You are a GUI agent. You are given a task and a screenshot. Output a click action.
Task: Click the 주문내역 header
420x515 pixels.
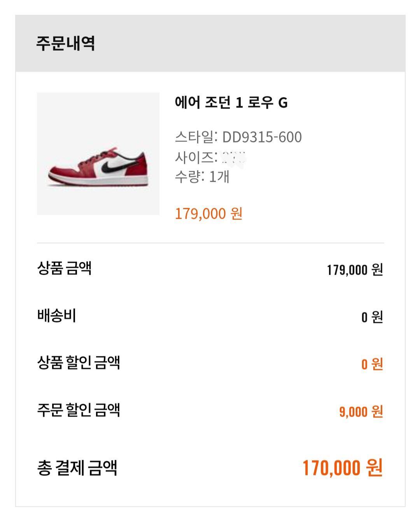(66, 43)
